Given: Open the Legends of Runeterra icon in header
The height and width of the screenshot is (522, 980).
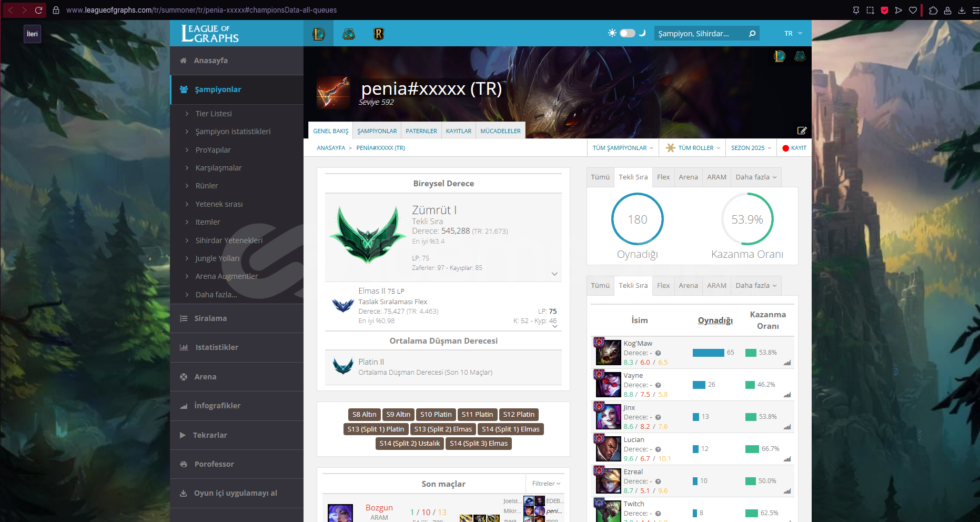Looking at the screenshot, I should pyautogui.click(x=379, y=34).
